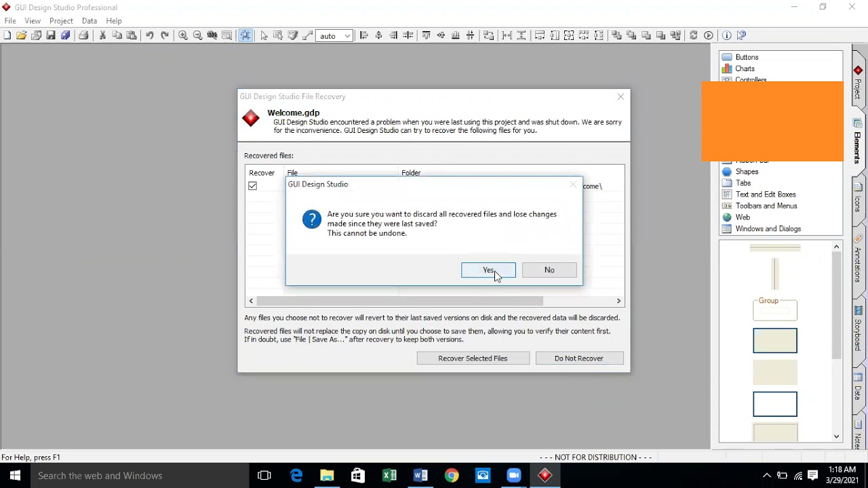This screenshot has width=868, height=488.
Task: Click the Info circle toolbar icon
Action: click(727, 35)
